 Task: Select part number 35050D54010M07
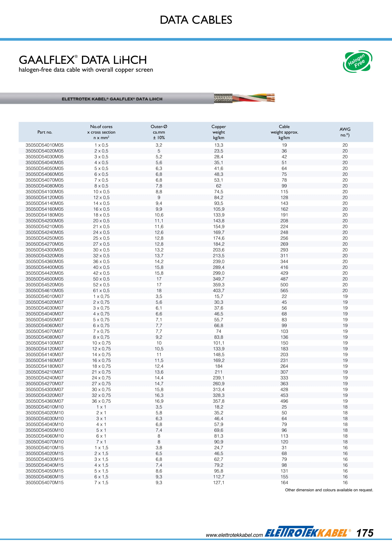(x=45, y=296)
